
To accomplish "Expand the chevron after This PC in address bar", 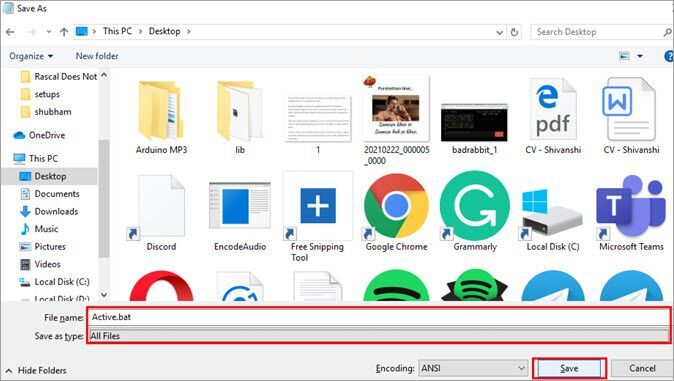I will pos(141,32).
